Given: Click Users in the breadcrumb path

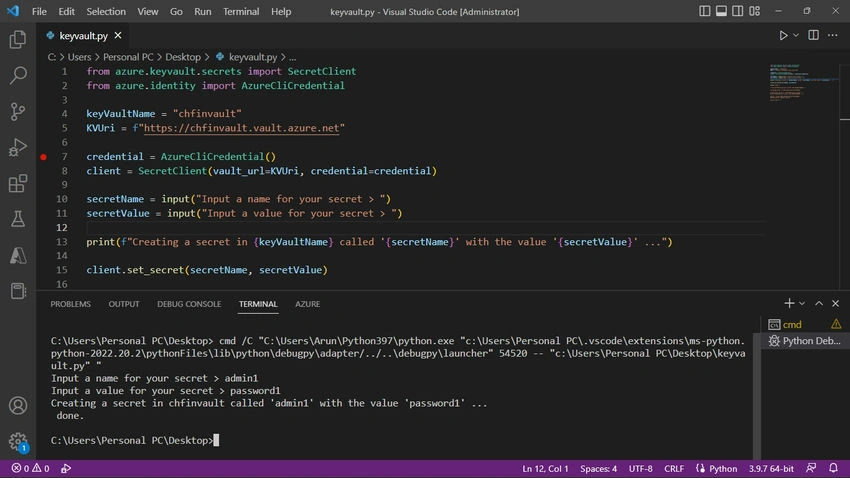Looking at the screenshot, I should pos(79,57).
